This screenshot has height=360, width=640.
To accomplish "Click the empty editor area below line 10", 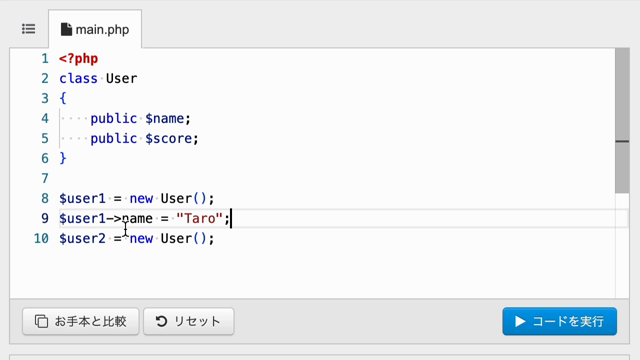I will point(312,273).
